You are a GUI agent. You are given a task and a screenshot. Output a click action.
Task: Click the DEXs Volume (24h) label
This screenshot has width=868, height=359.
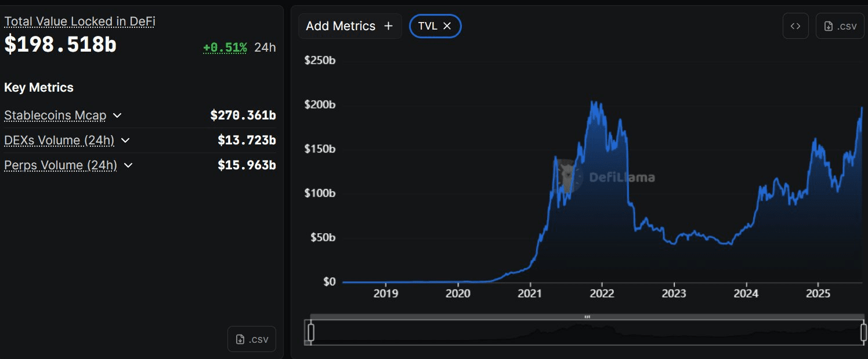(x=59, y=140)
